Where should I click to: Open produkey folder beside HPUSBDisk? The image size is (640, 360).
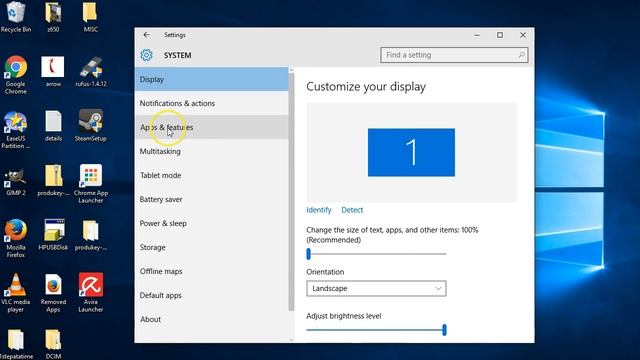tap(91, 235)
